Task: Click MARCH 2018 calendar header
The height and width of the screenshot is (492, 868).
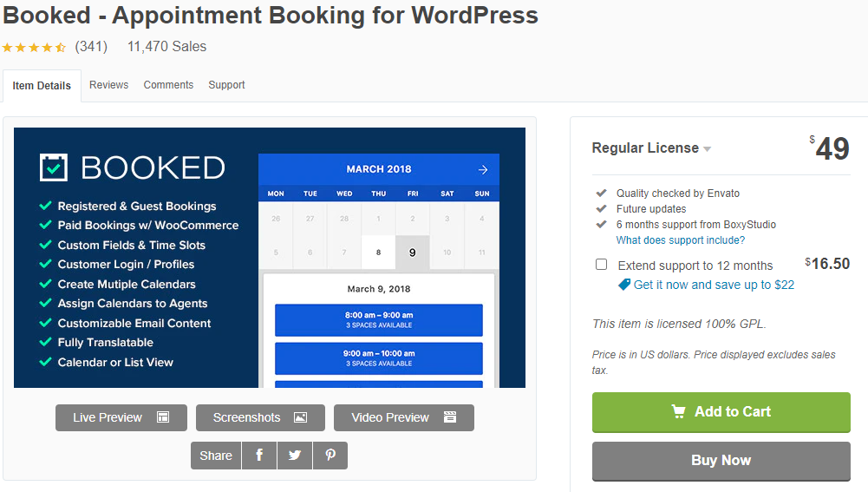Action: coord(379,169)
